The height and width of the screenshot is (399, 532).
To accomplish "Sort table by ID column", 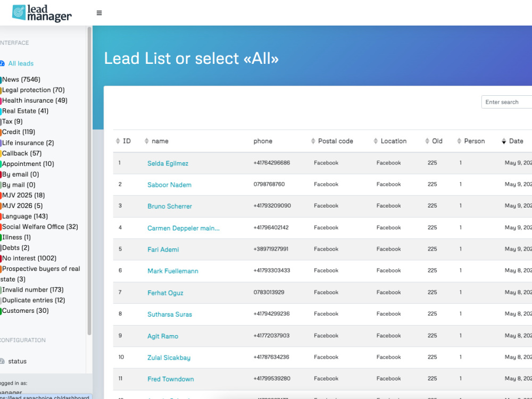I will tap(123, 141).
